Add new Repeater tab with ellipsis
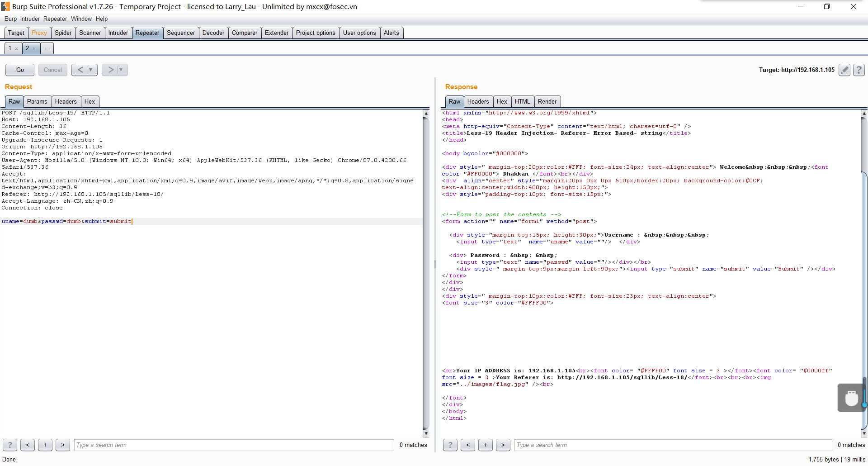This screenshot has height=466, width=868. 47,48
